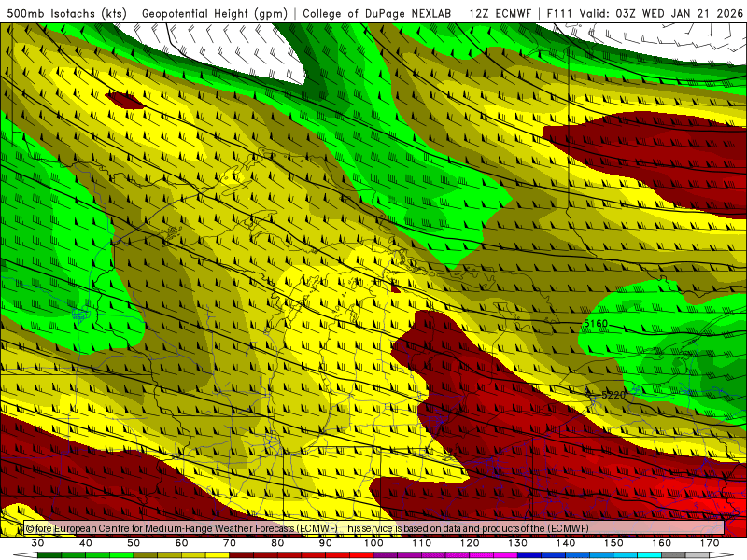This screenshot has height=560, width=747.
Task: Click the 60 knot color bar label
Action: (181, 543)
